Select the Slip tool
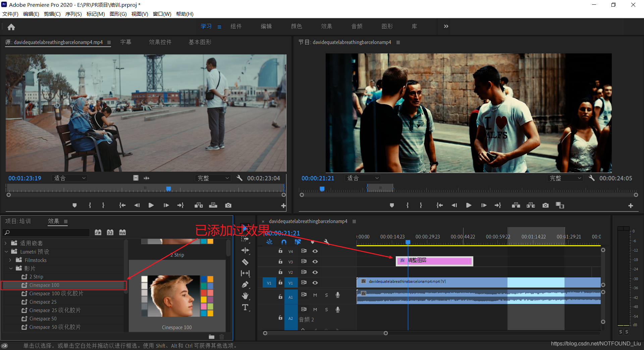The width and height of the screenshot is (644, 350). point(245,273)
